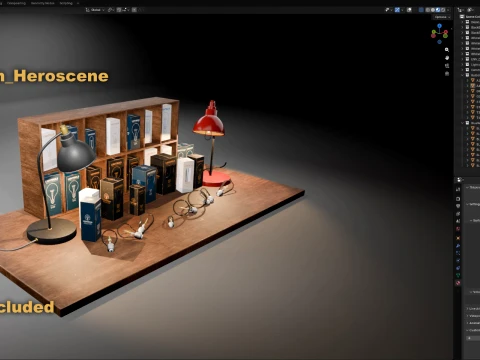Open the Object properties tab
This screenshot has width=480, height=360.
(458, 238)
